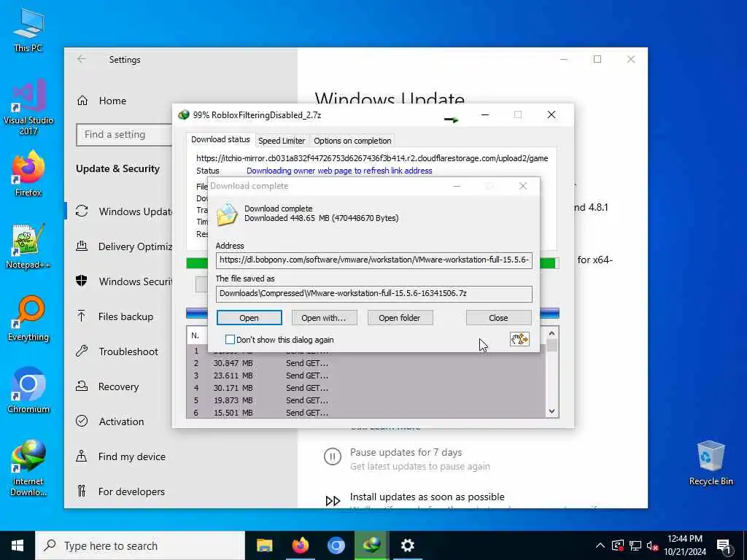Screen dimensions: 747x560
Task: Click the drag-and-drop hand icon in dialog
Action: pyautogui.click(x=519, y=339)
